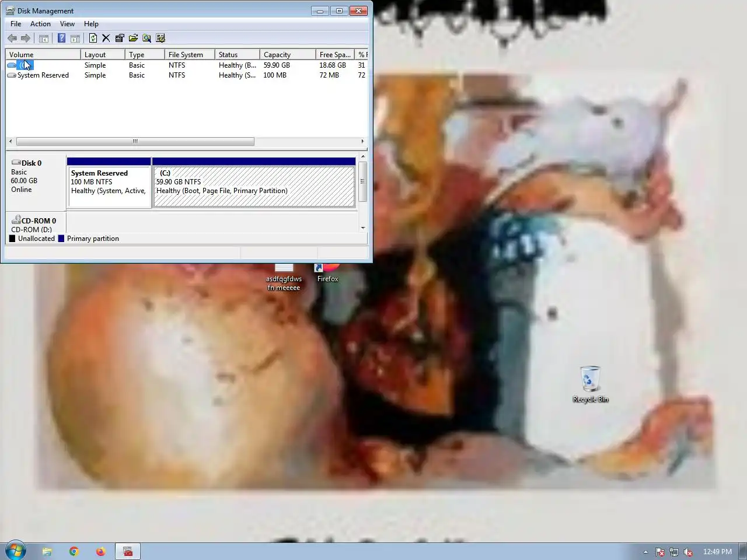Click the black Unallocated legend swatch
747x560 pixels.
tap(12, 239)
